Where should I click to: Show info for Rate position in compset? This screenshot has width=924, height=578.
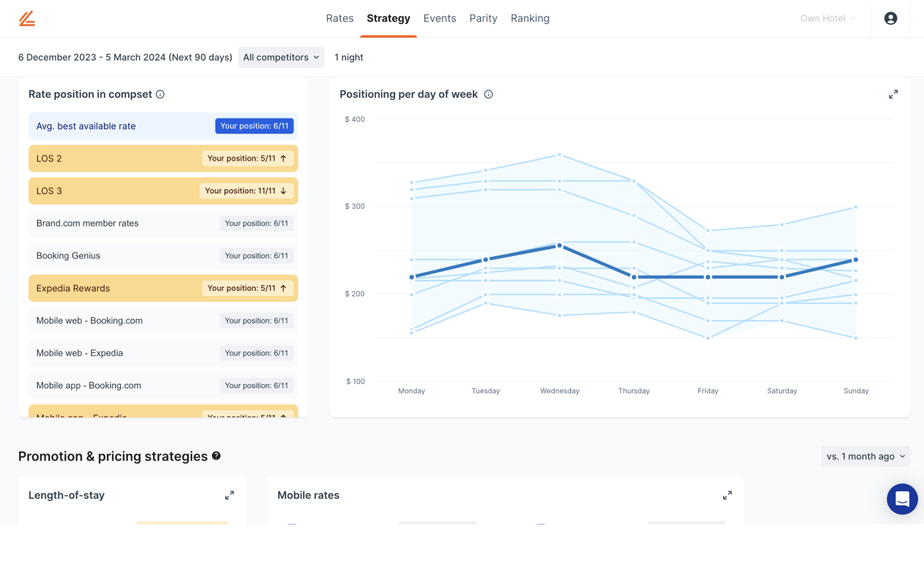[160, 95]
